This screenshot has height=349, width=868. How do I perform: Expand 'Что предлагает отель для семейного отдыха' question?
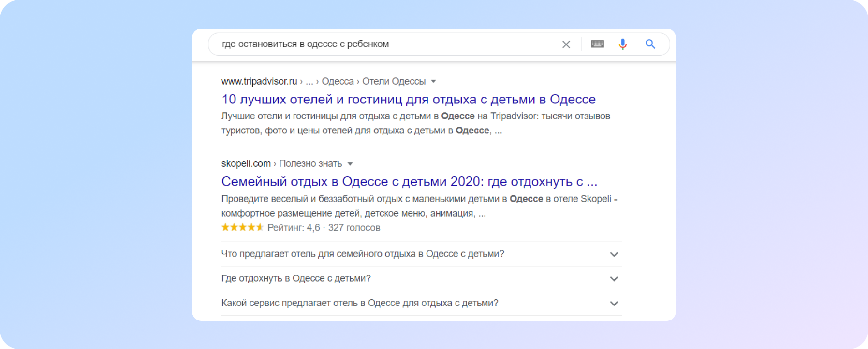pos(421,254)
